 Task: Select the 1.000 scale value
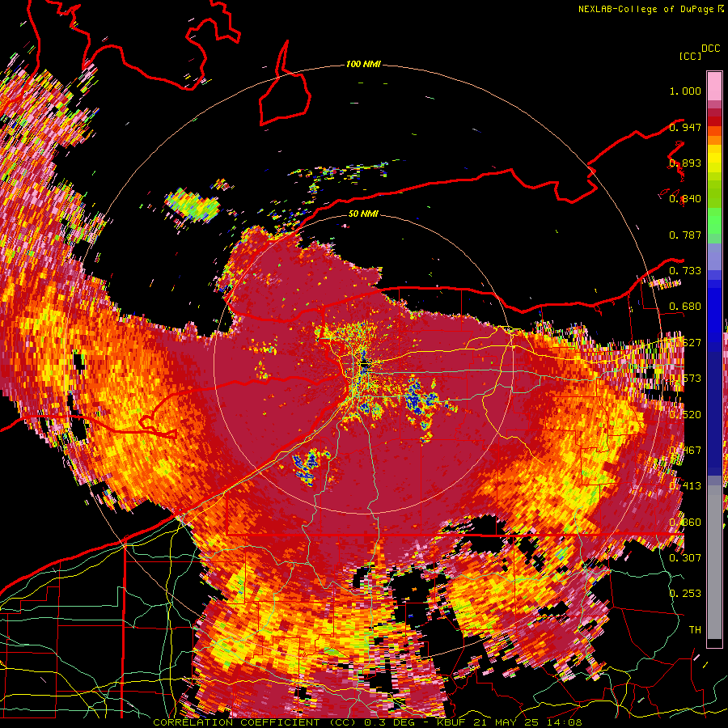point(685,91)
